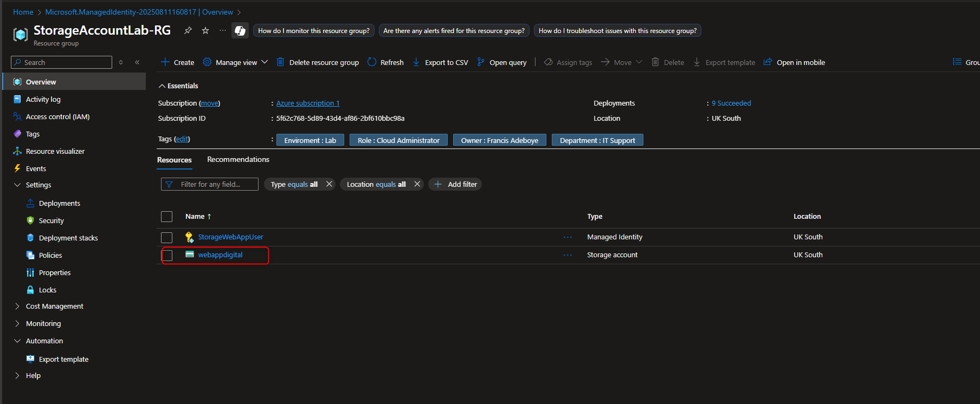The image size is (980, 404).
Task: Collapse the Settings group in sidebar
Action: coord(17,185)
